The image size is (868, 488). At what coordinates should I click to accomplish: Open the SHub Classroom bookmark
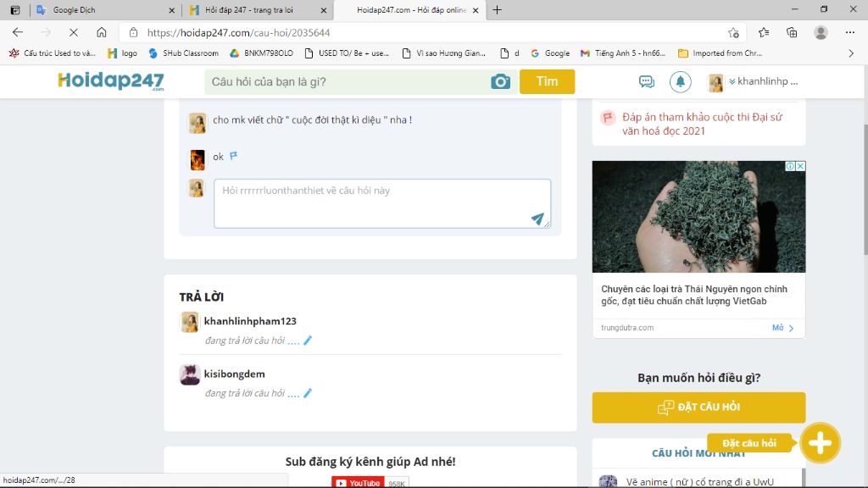click(183, 53)
